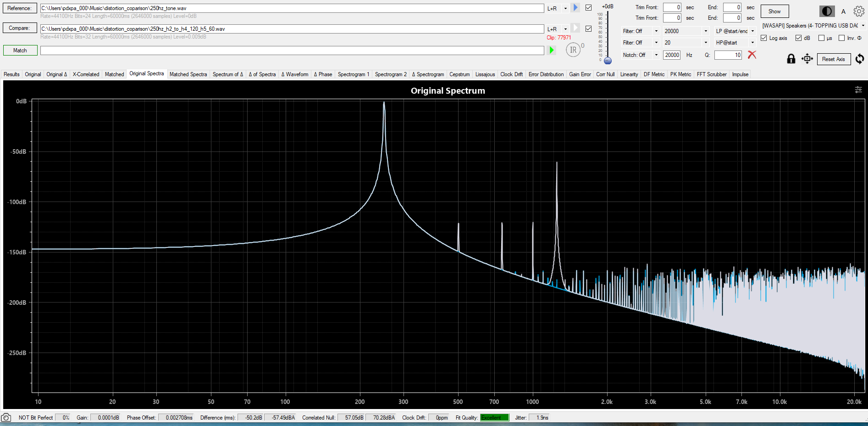Adjust the +0dB volume slider knob

(608, 61)
